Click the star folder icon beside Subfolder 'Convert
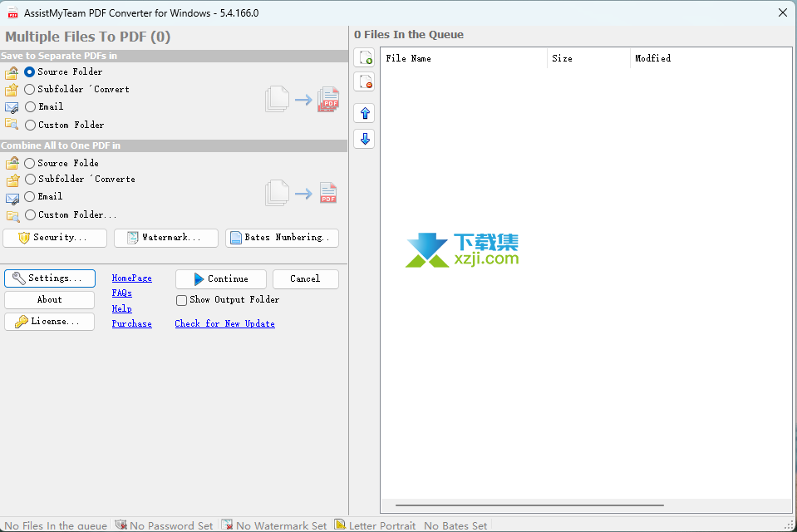 pos(12,91)
